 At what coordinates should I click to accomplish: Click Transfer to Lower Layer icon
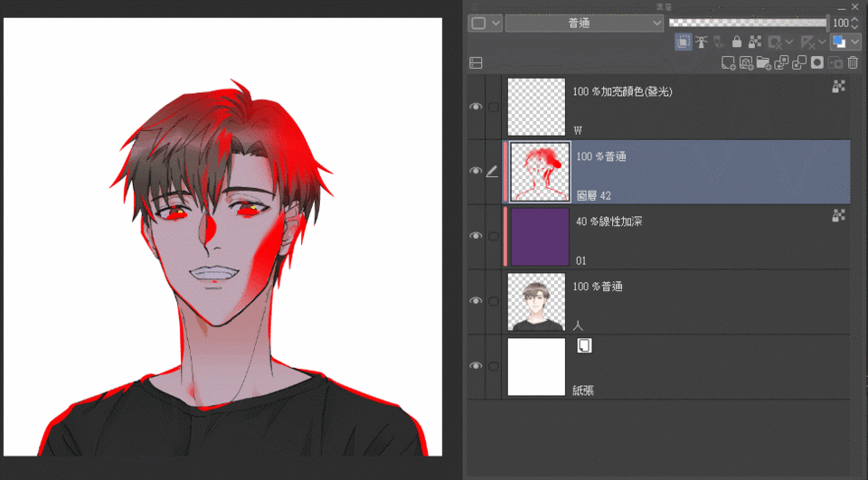(781, 63)
